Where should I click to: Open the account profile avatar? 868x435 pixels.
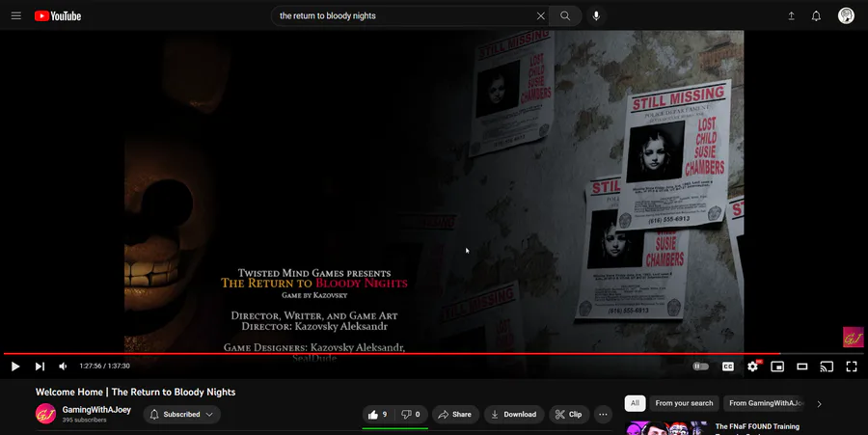coord(846,15)
